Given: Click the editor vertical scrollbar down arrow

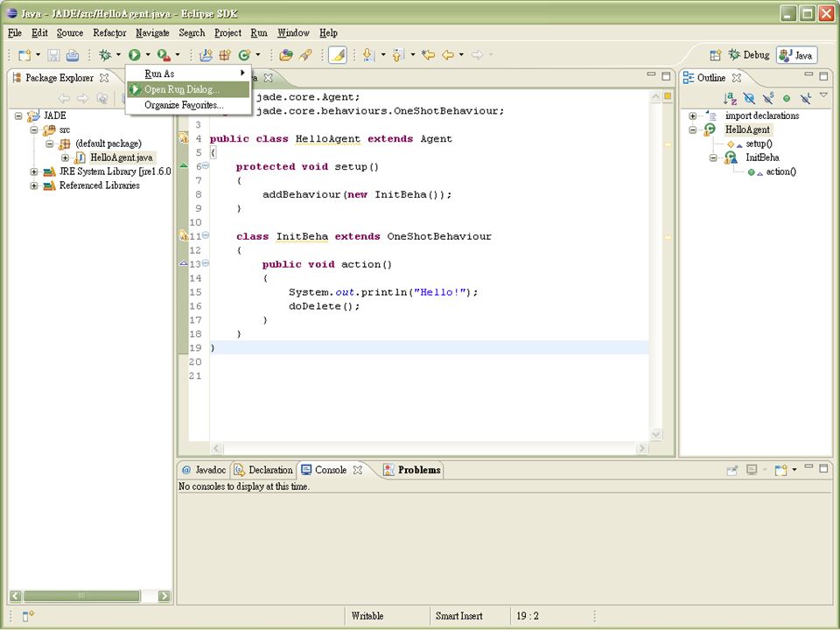Looking at the screenshot, I should (x=655, y=434).
